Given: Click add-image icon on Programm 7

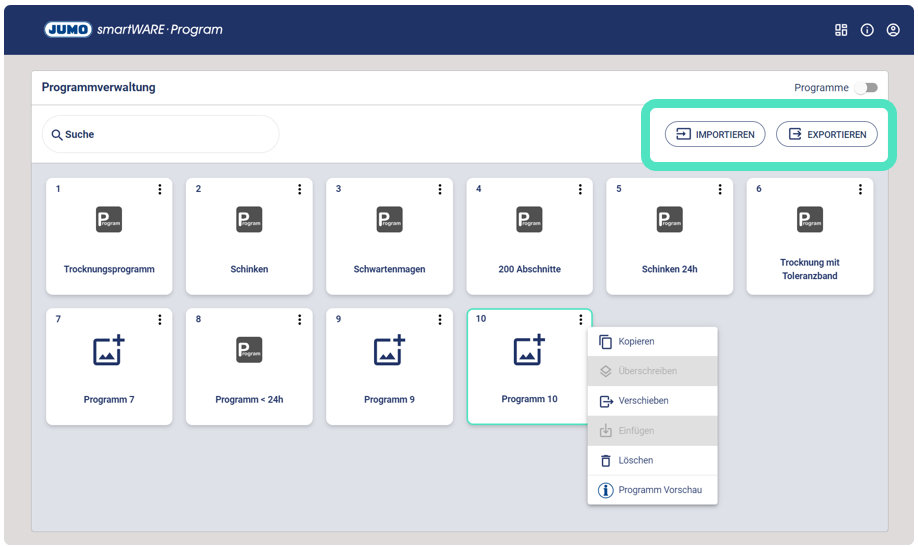Looking at the screenshot, I should point(109,350).
